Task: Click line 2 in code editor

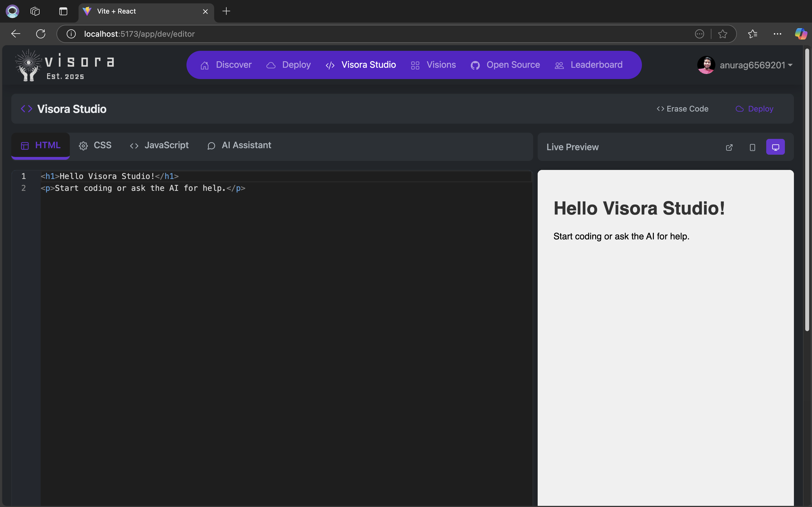Action: click(x=143, y=188)
